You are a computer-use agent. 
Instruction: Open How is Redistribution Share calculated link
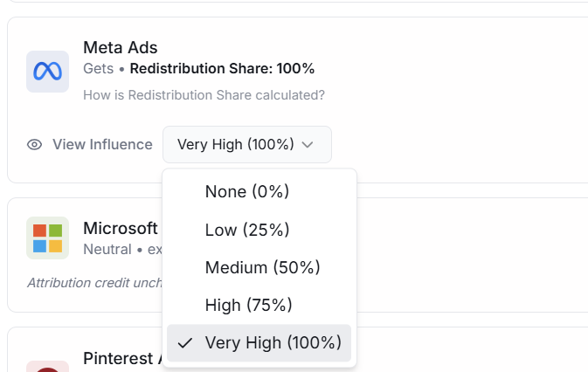[204, 95]
